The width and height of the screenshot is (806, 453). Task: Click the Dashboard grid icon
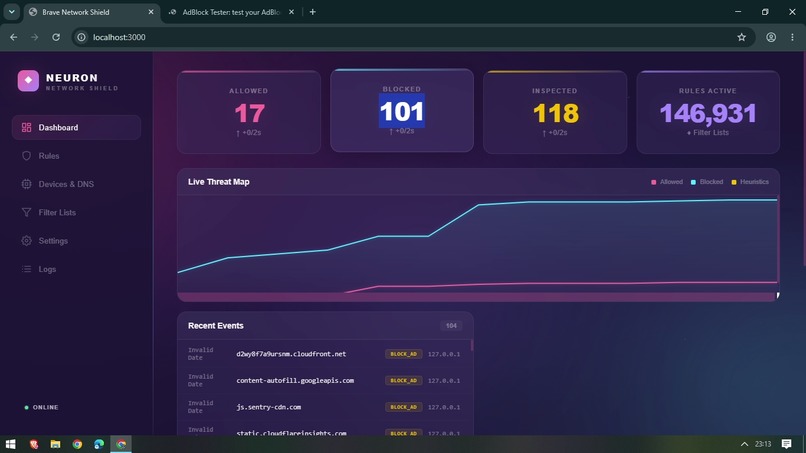pos(26,128)
